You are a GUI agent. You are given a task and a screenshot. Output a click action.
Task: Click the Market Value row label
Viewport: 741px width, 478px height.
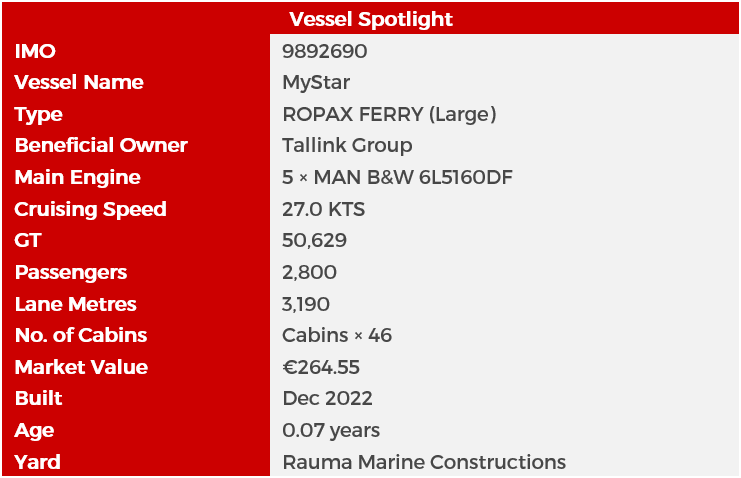tap(81, 367)
